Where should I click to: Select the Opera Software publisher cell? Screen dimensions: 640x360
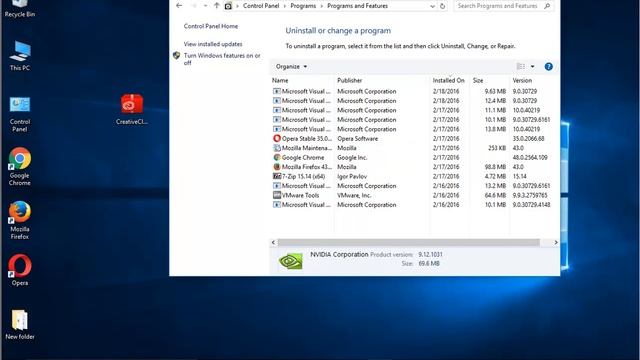coord(358,138)
